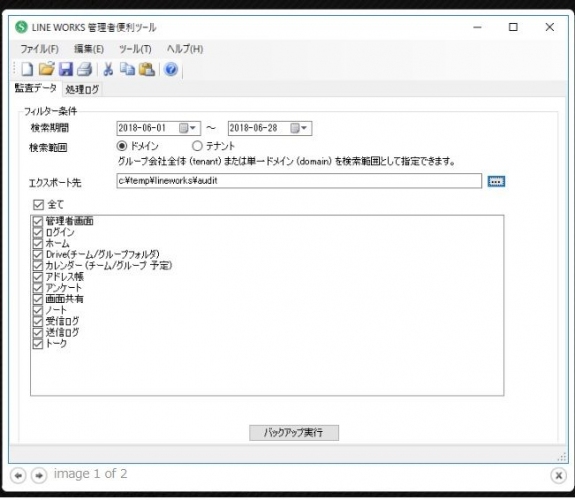Toggle the 全て checkbox
Screen dimensions: 575x500
tap(38, 205)
